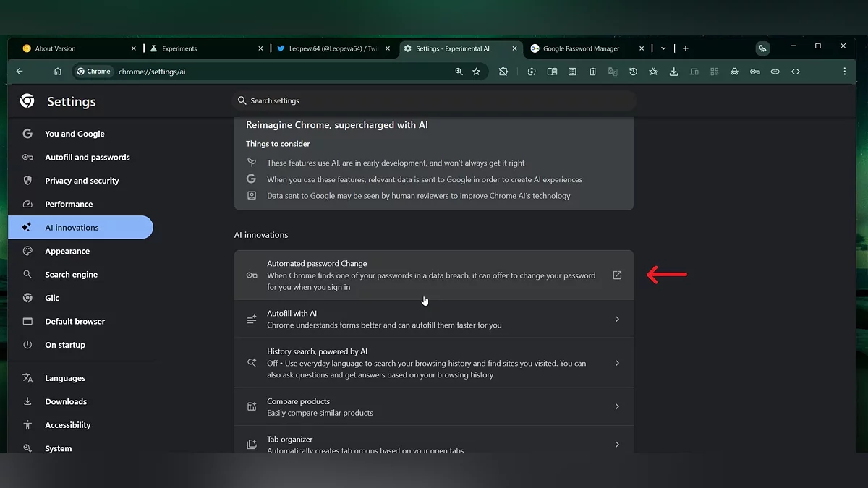The height and width of the screenshot is (488, 868).
Task: Switch to the Google Password Manager tab
Action: pyautogui.click(x=581, y=48)
